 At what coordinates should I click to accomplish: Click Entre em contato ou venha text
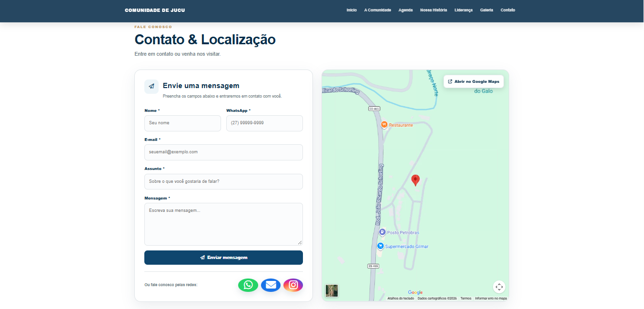(178, 54)
